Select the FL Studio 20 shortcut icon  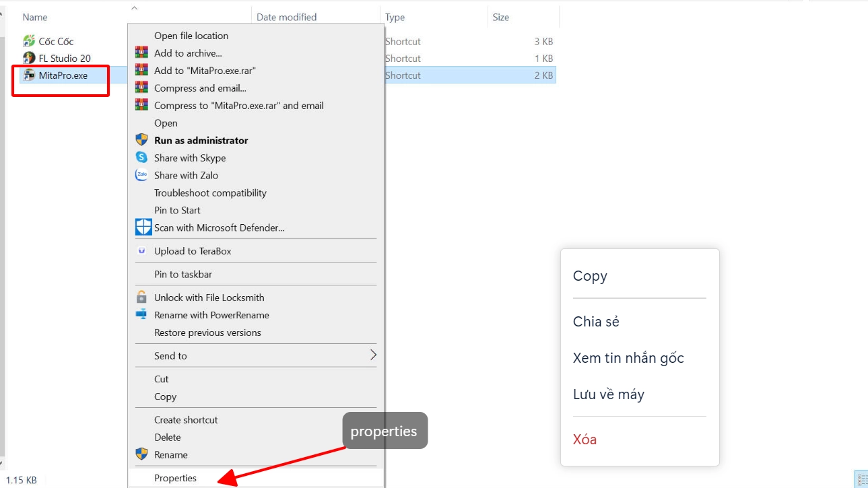click(29, 58)
